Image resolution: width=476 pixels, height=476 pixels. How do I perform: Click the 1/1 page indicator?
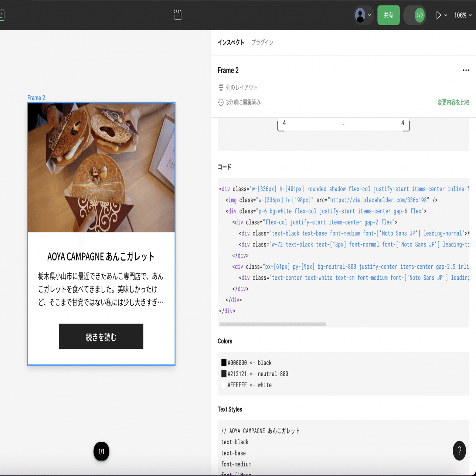click(x=101, y=451)
